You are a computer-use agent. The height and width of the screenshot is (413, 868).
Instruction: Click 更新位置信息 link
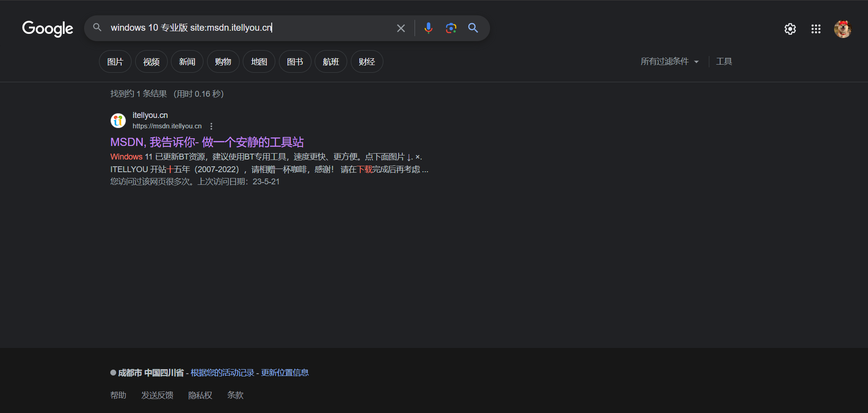[x=285, y=373]
